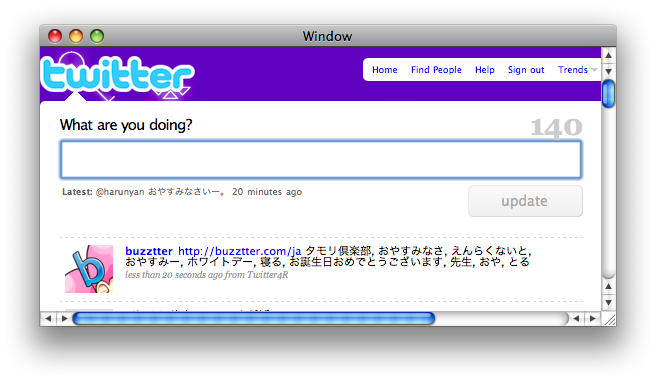
Task: Click the top scroll up arrow
Action: tap(608, 55)
